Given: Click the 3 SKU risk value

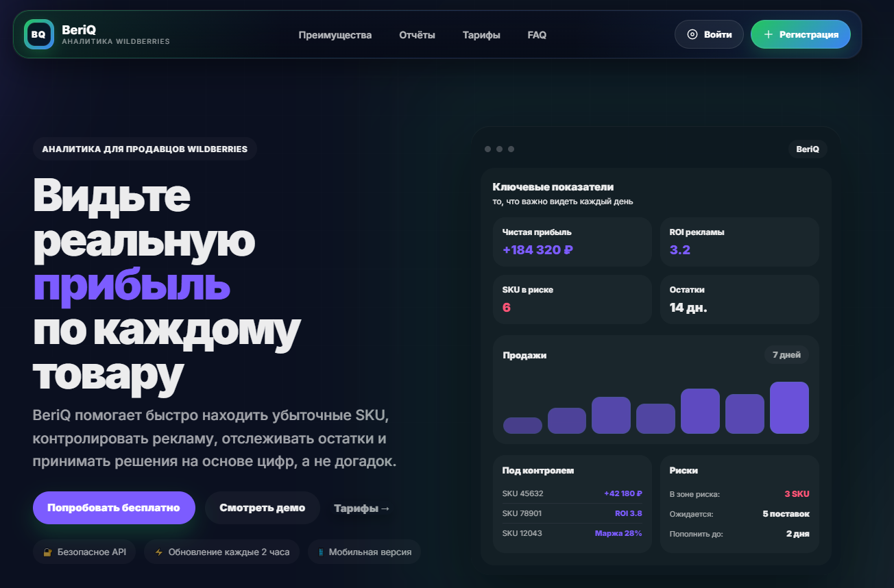Looking at the screenshot, I should (x=797, y=493).
